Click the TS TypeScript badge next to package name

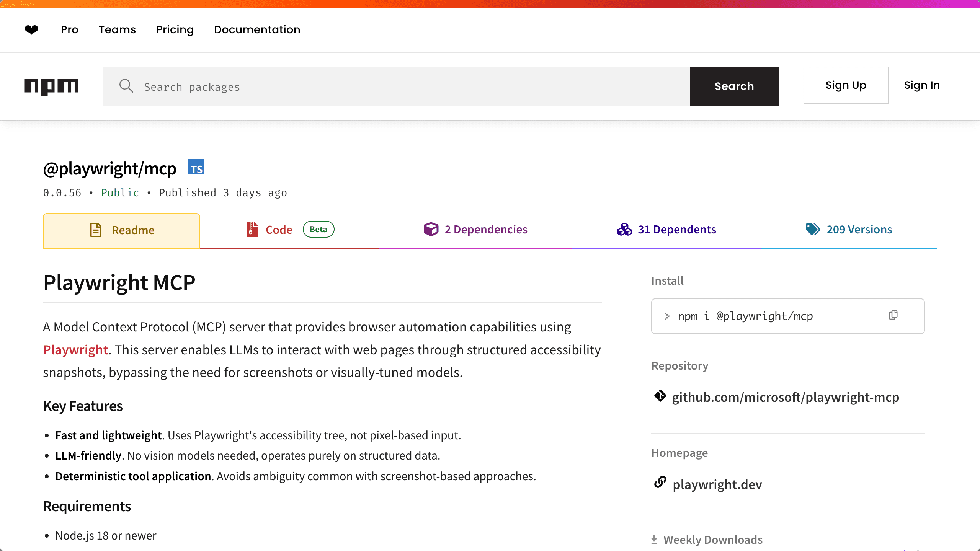tap(196, 167)
